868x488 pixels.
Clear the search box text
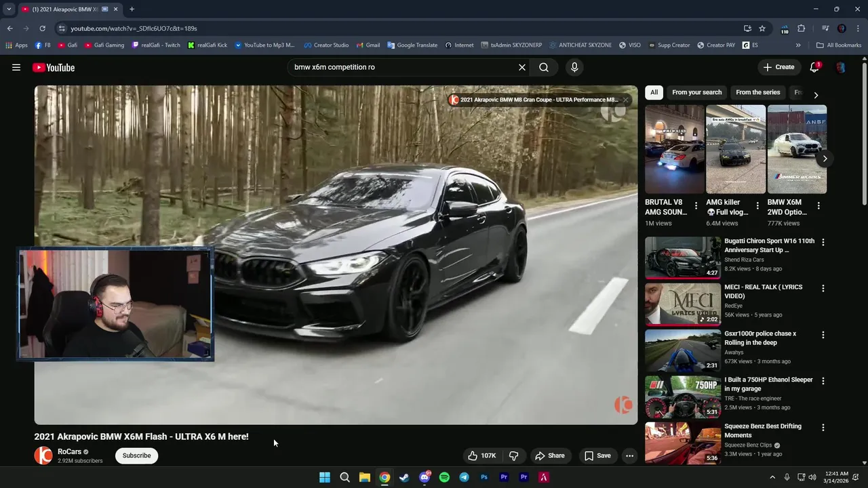[x=522, y=67]
